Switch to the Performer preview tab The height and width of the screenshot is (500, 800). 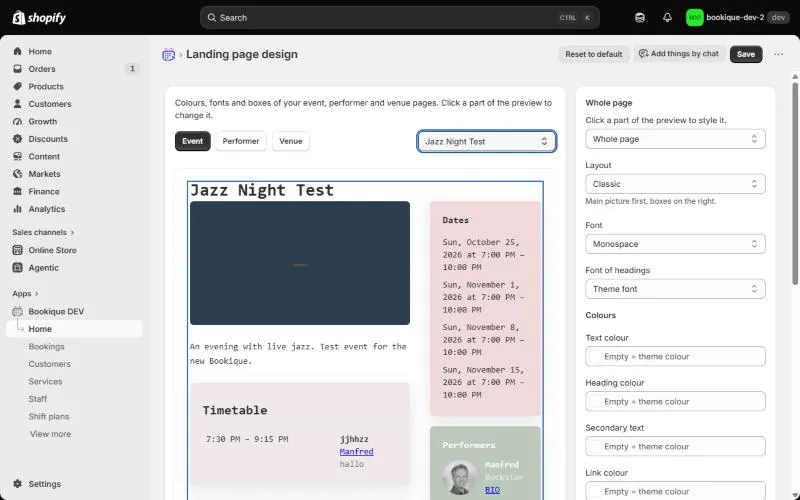(241, 141)
